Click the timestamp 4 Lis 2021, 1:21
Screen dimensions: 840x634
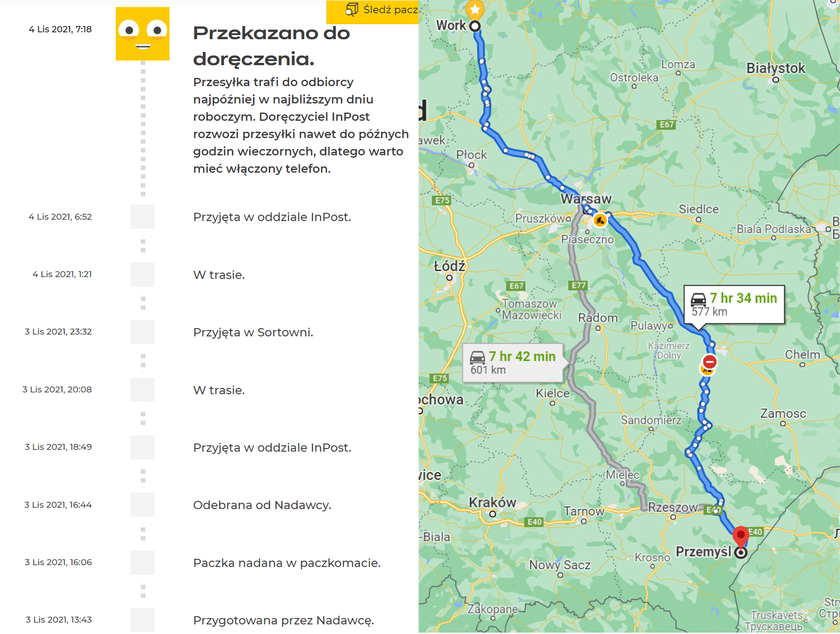[x=62, y=274]
